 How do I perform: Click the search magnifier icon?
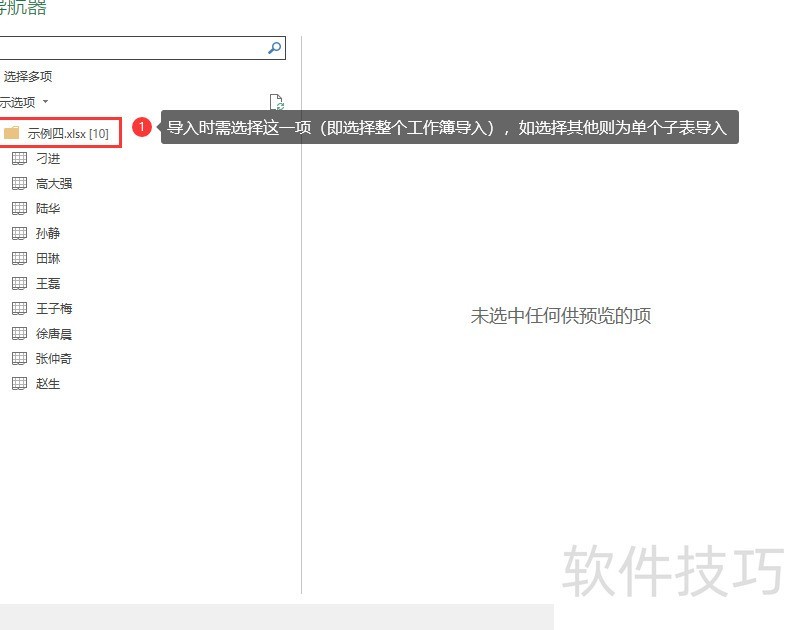[274, 48]
